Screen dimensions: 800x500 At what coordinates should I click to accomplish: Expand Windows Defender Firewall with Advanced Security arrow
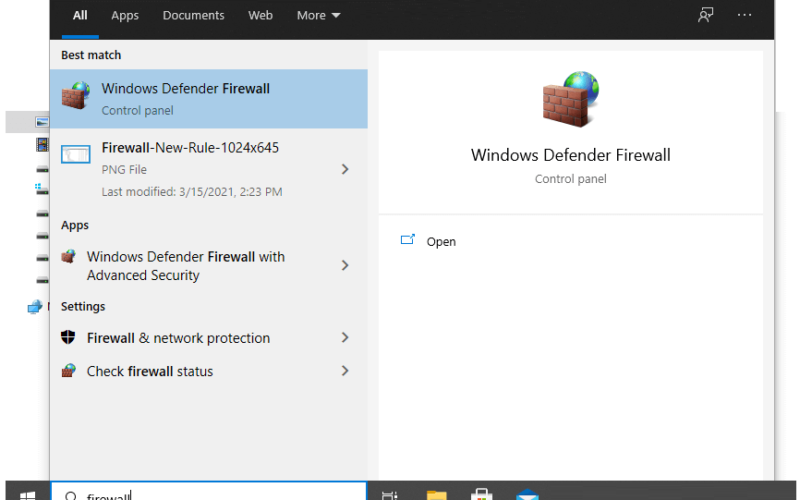(345, 265)
